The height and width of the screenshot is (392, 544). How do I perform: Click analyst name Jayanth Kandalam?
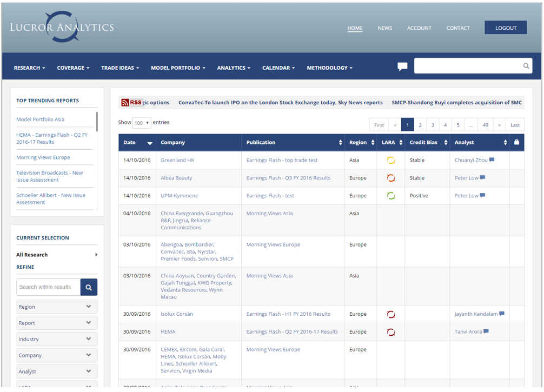(x=476, y=314)
